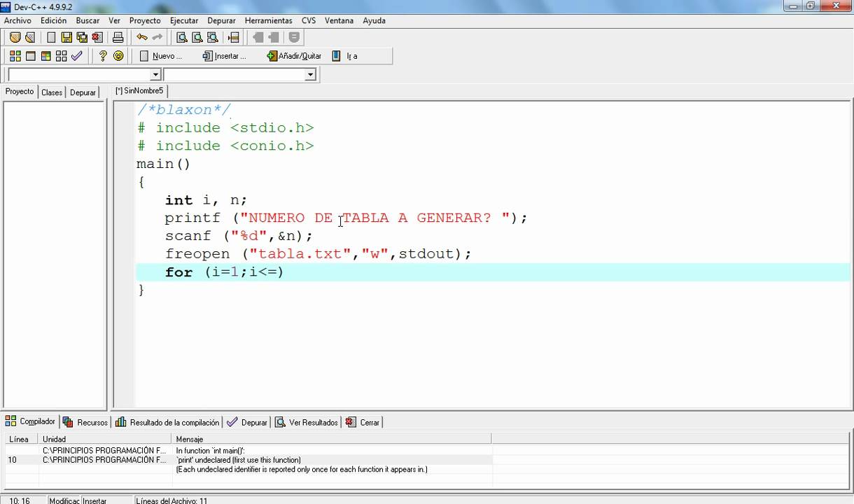The image size is (854, 504).
Task: Click the "Each undeclared identifier is reported" message
Action: pyautogui.click(x=302, y=470)
